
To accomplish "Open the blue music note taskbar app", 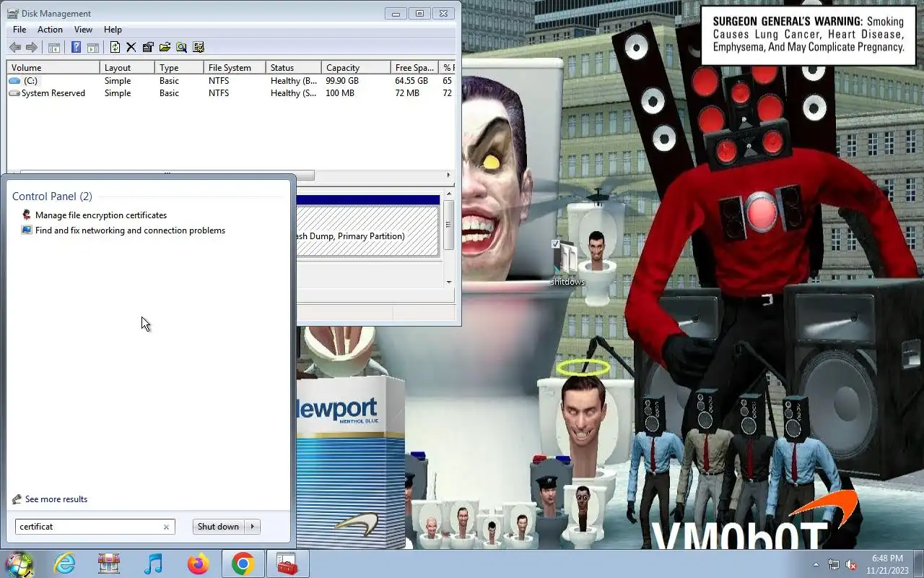I will pyautogui.click(x=153, y=564).
